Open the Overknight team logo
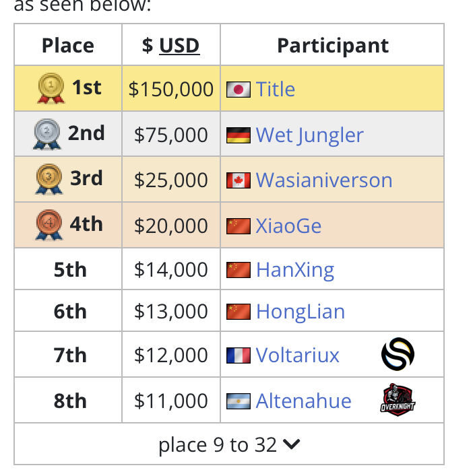Screen dimensions: 473x476 (x=398, y=399)
